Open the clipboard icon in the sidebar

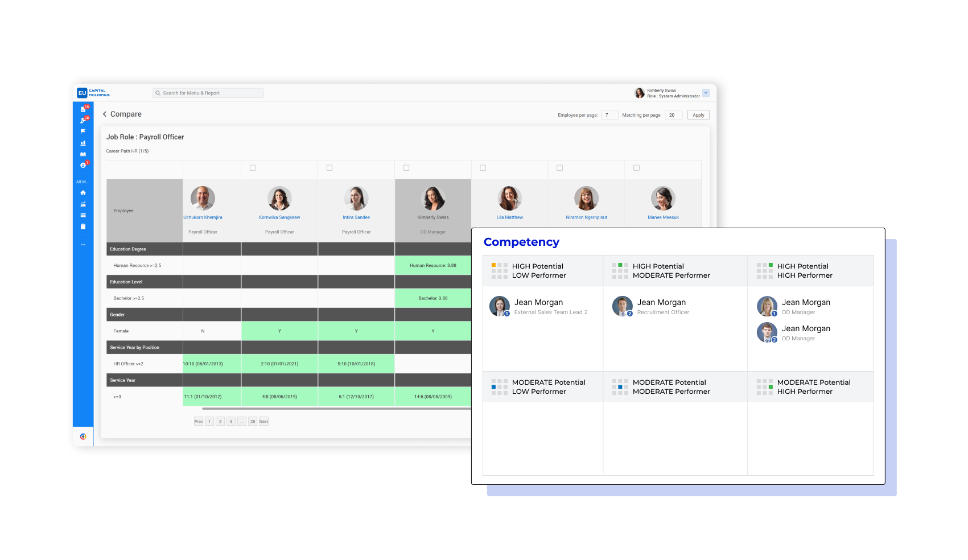click(x=83, y=227)
